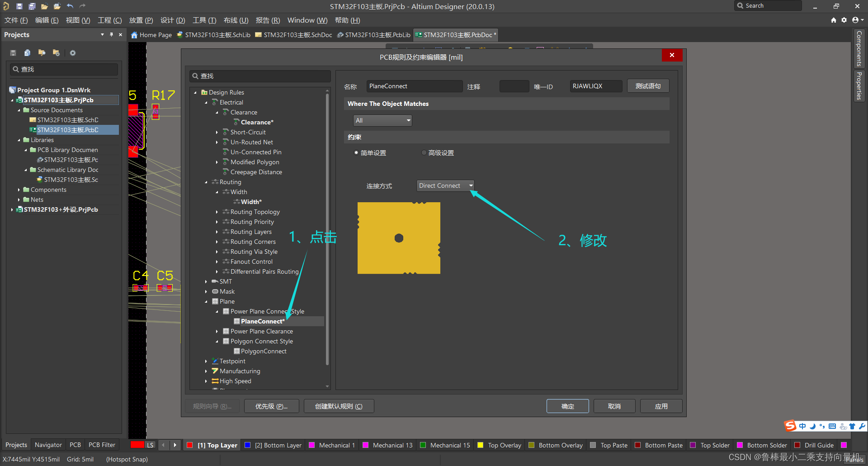Select the advanced settings radio button
This screenshot has width=868, height=466.
point(424,153)
